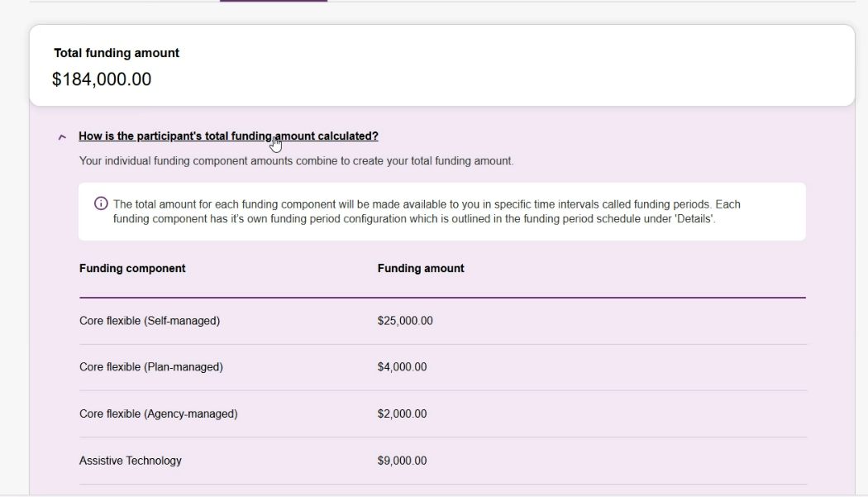Image resolution: width=868 pixels, height=497 pixels.
Task: Select the $9,000.00 amount
Action: pyautogui.click(x=402, y=461)
